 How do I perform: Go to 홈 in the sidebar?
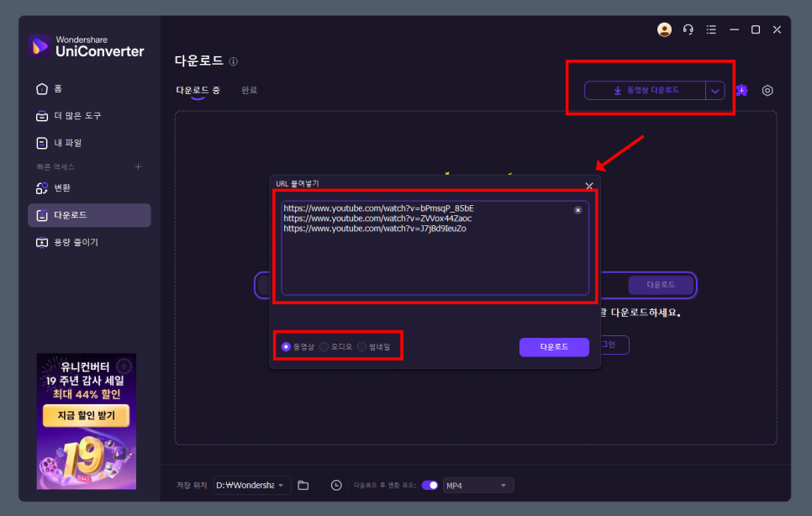click(x=90, y=88)
